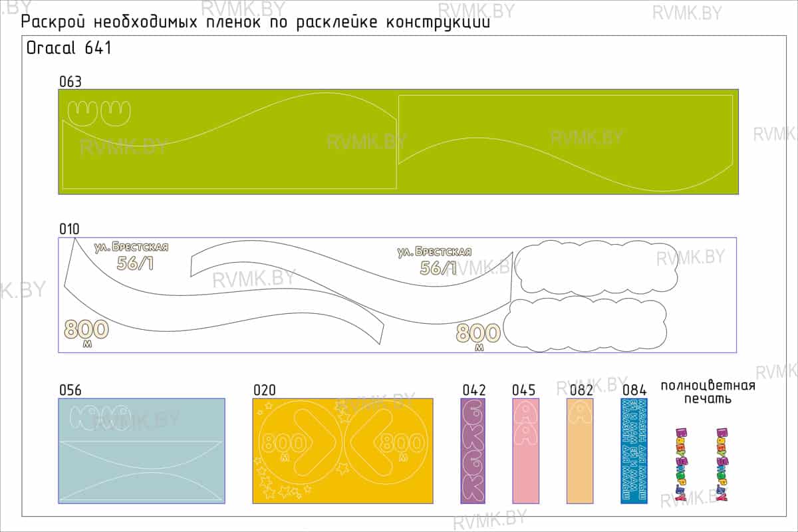Pick the yellow 020 film sheet

[x=342, y=451]
